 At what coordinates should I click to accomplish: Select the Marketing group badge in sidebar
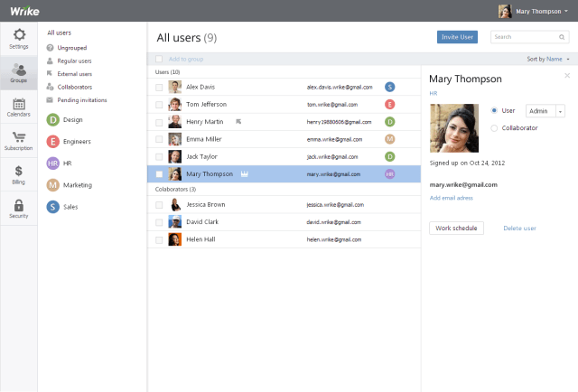pos(52,185)
